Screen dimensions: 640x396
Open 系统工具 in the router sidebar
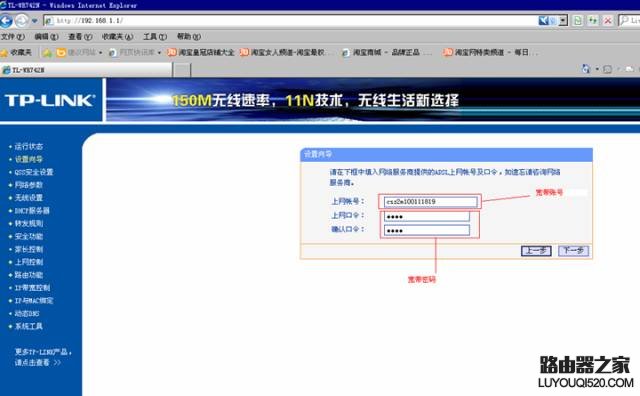point(29,326)
